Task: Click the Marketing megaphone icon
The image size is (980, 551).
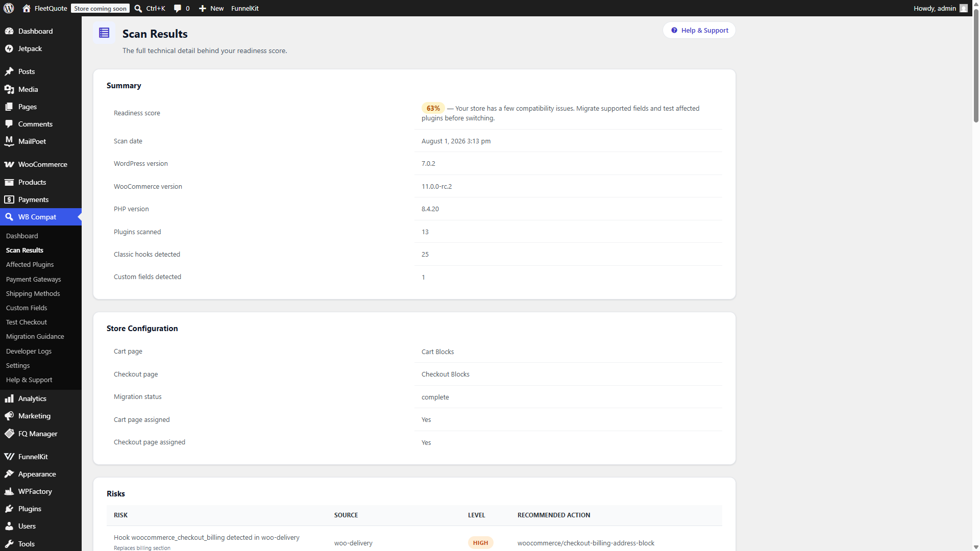Action: click(x=9, y=416)
